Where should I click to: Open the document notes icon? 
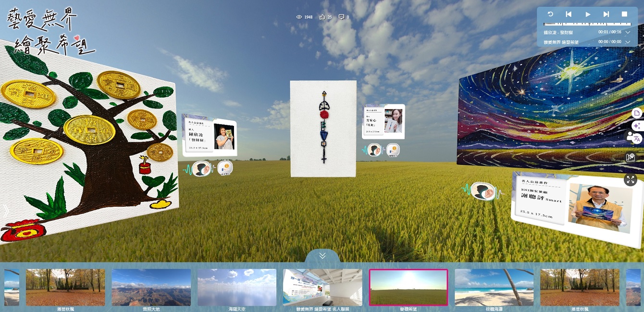[x=637, y=113]
